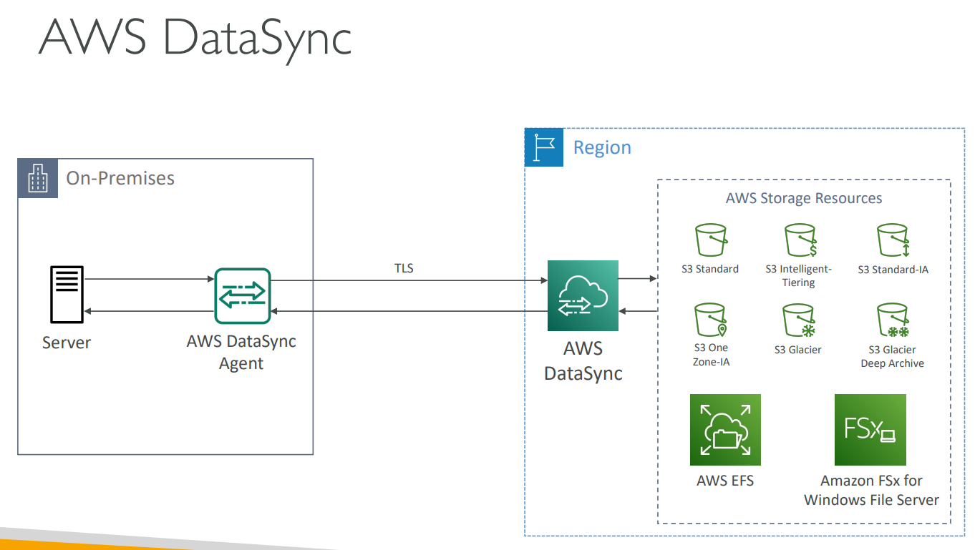The height and width of the screenshot is (550, 980).
Task: Select the On-Premises label text
Action: [x=120, y=178]
